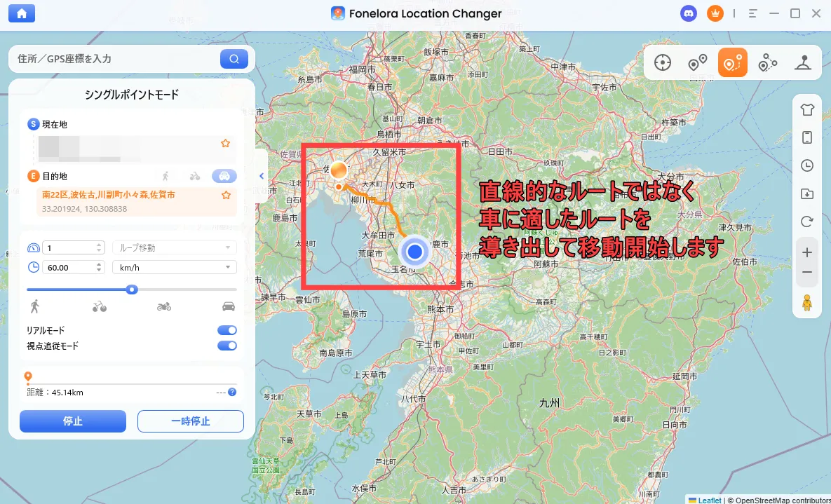Set speed preset to car icon

(x=229, y=306)
